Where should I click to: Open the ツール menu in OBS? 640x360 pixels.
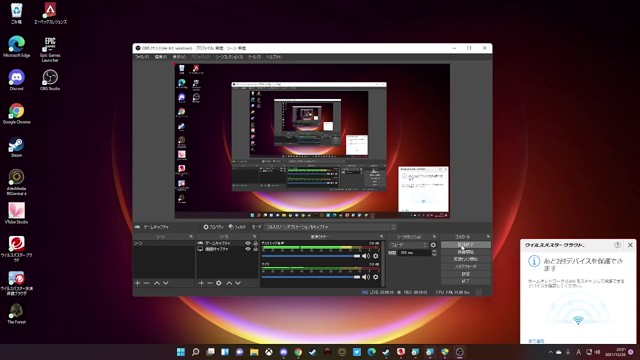point(254,57)
